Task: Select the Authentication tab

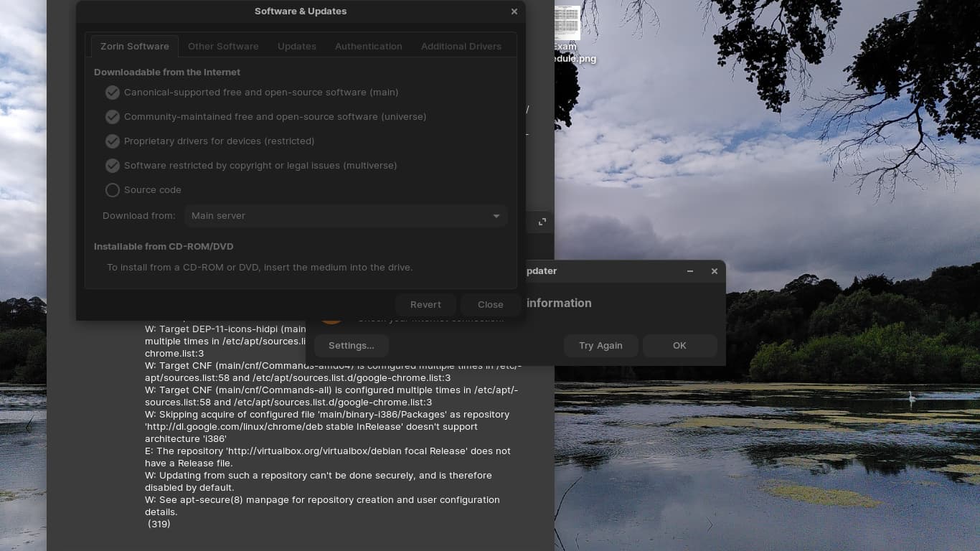Action: click(x=368, y=46)
